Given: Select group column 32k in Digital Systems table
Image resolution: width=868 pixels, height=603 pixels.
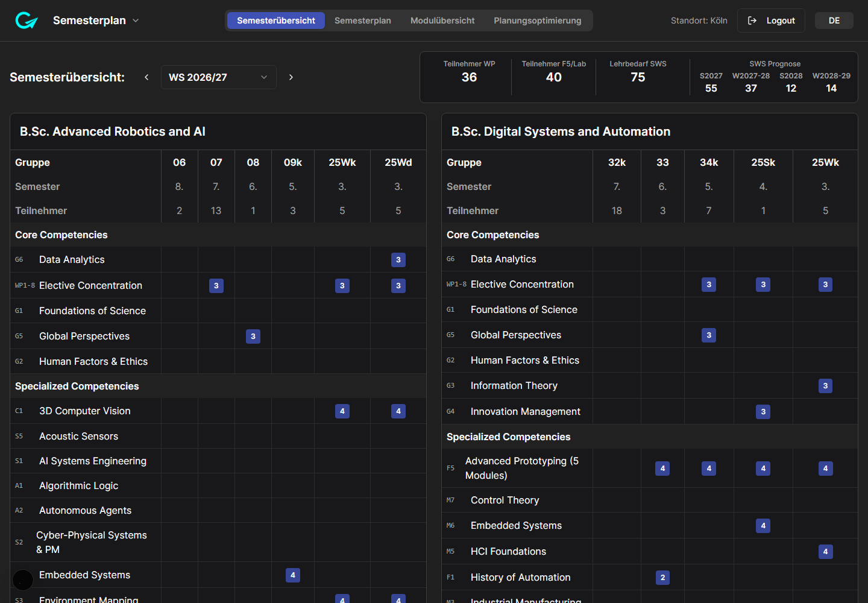Looking at the screenshot, I should coord(617,162).
